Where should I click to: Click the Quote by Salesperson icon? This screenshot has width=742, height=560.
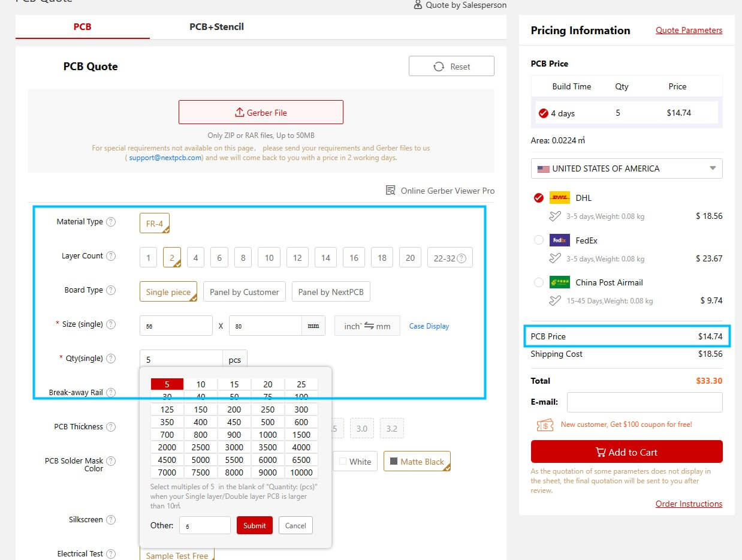coord(418,5)
